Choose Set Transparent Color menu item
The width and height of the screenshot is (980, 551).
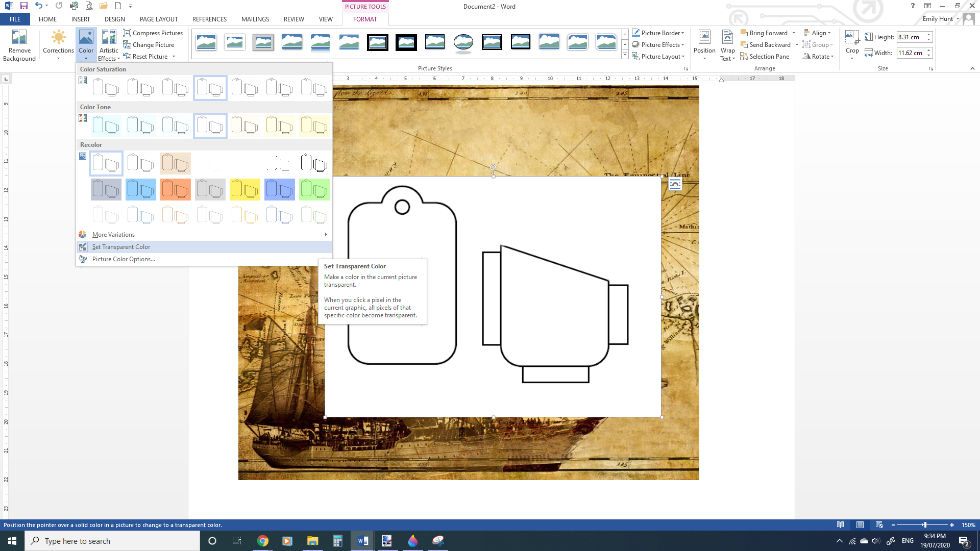pos(121,247)
